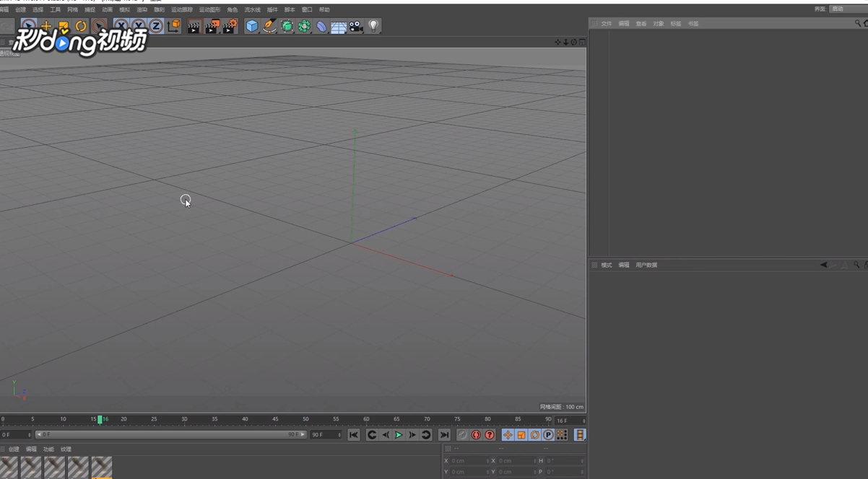Open 功能 menu in Material Manager
The width and height of the screenshot is (868, 479).
click(48, 449)
